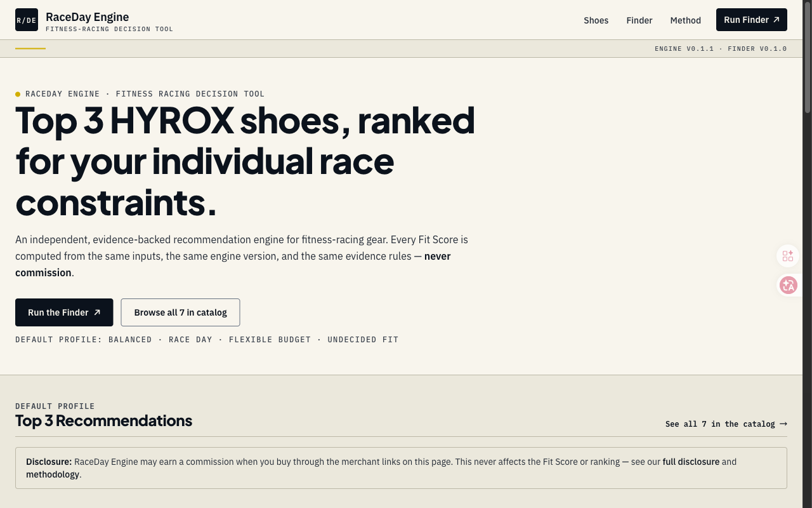Open the Shoes navigation item
This screenshot has height=508, width=812.
point(596,20)
